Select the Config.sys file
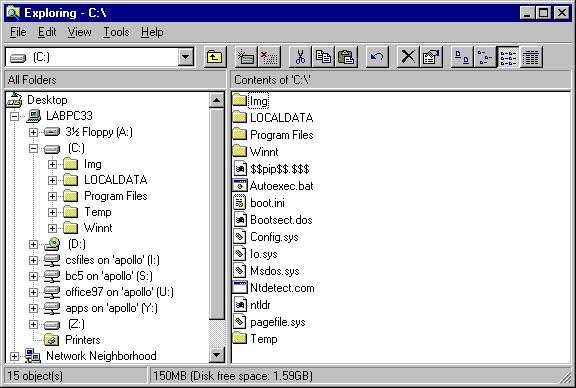The height and width of the screenshot is (388, 576). pos(266,237)
